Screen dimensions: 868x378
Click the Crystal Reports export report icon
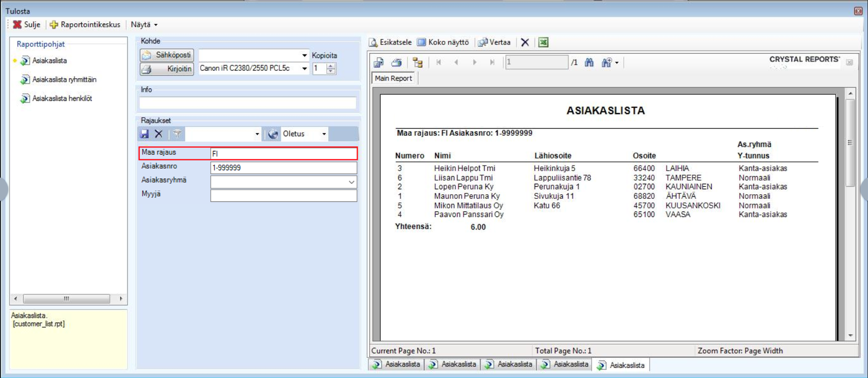coord(379,63)
